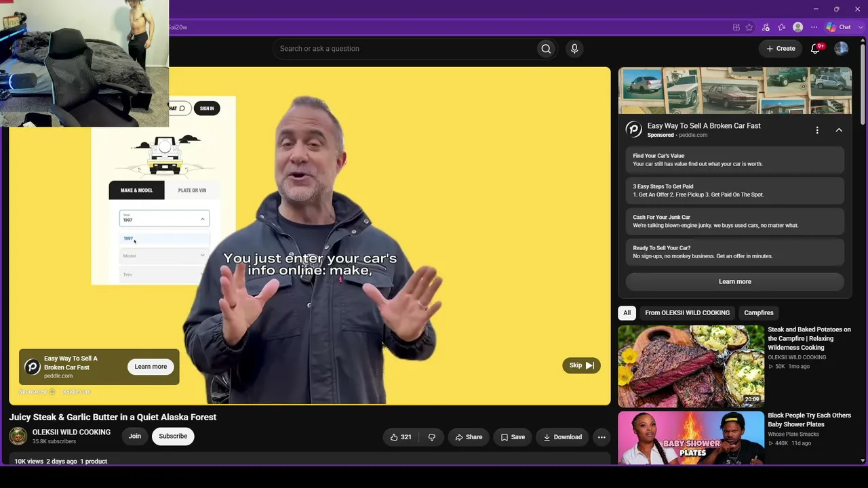The height and width of the screenshot is (488, 868).
Task: Click the browser apps grid icon
Action: 736,27
